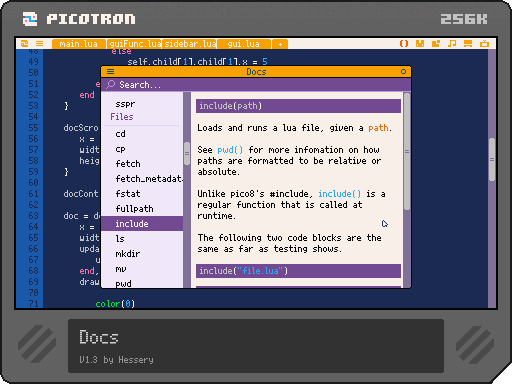Click the color(0) code on line 71

115,304
